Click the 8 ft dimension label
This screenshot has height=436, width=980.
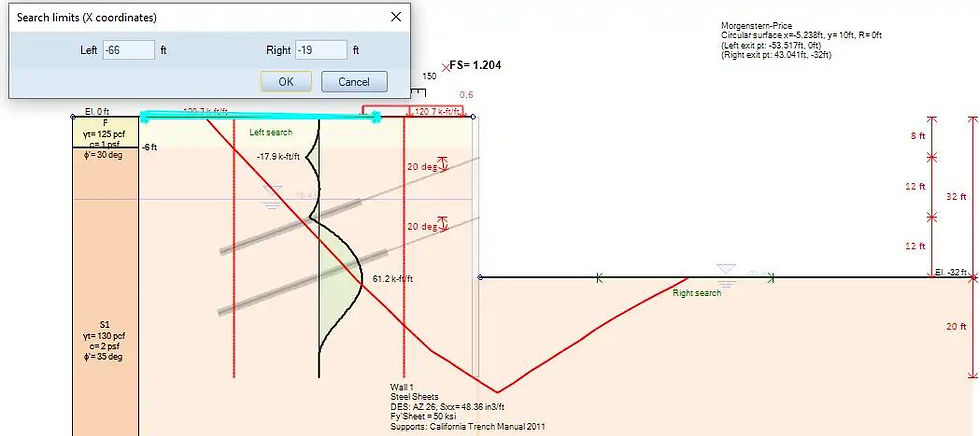tap(918, 136)
